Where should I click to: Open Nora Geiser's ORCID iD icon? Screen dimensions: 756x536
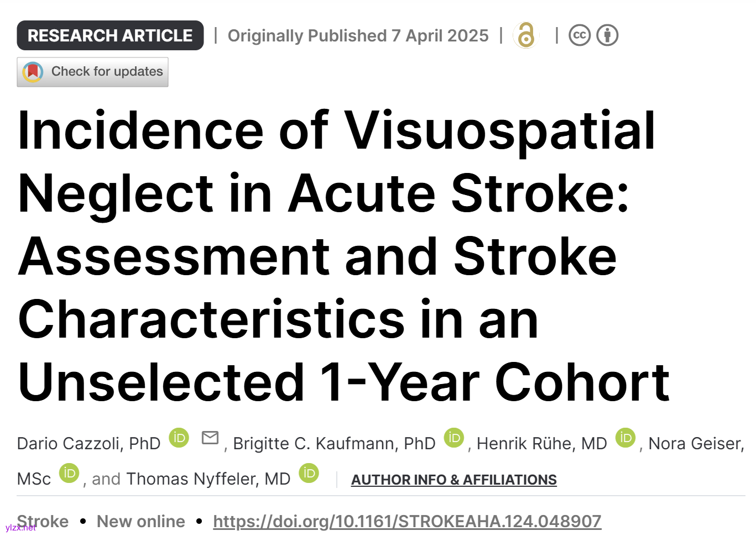pos(69,473)
